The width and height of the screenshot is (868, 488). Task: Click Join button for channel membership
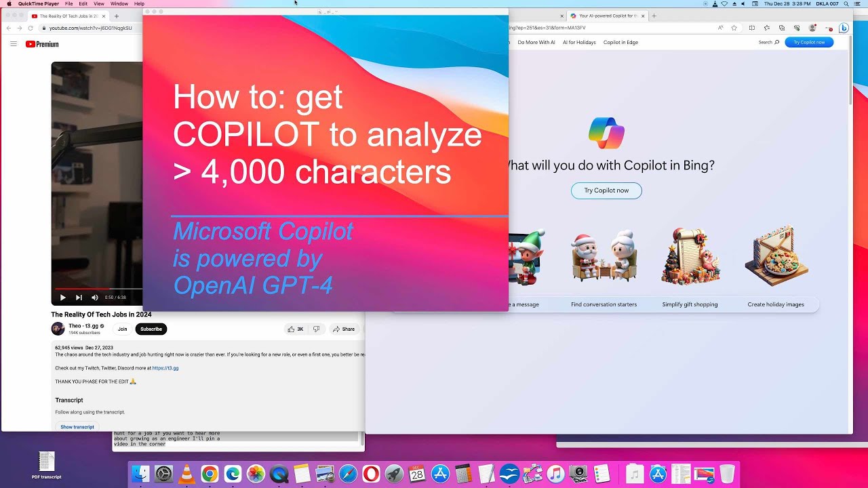(x=122, y=329)
